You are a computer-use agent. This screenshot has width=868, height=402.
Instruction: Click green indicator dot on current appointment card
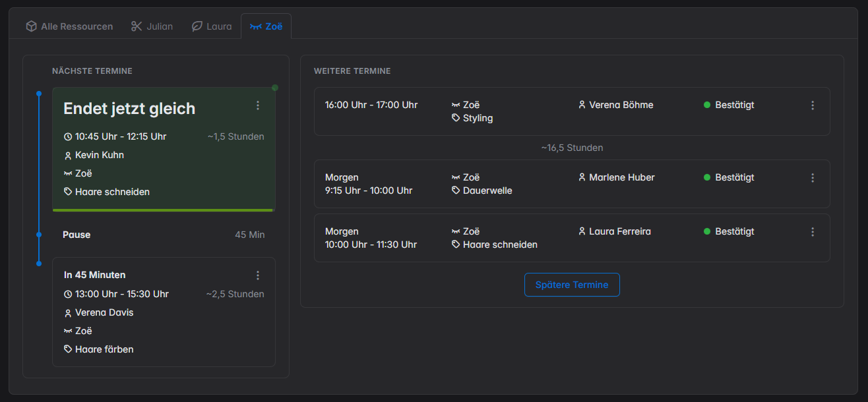(x=275, y=88)
